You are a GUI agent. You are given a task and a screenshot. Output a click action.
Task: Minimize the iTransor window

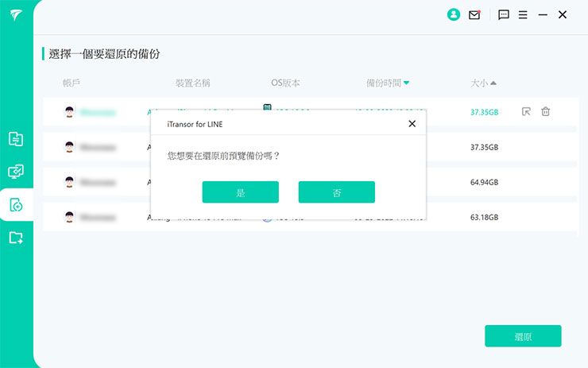[x=543, y=14]
